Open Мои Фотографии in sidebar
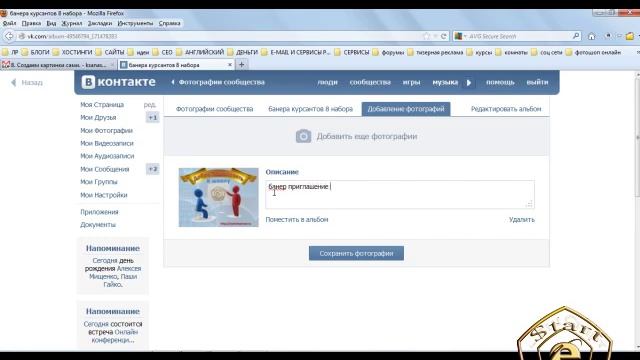This screenshot has height=360, width=640. click(106, 131)
